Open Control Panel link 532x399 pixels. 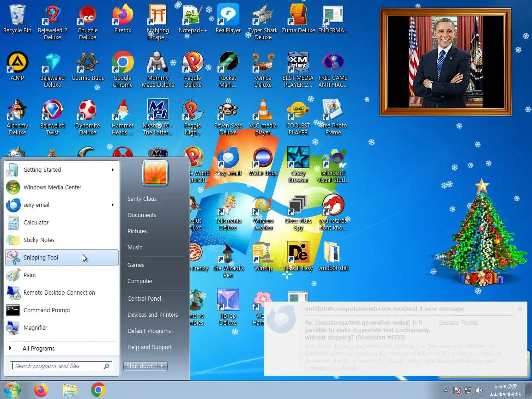pyautogui.click(x=144, y=299)
